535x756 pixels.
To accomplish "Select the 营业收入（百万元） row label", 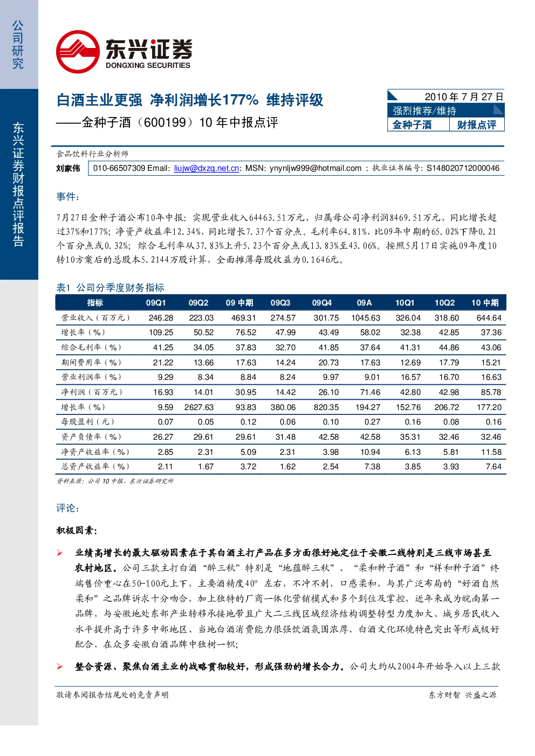I will (95, 318).
